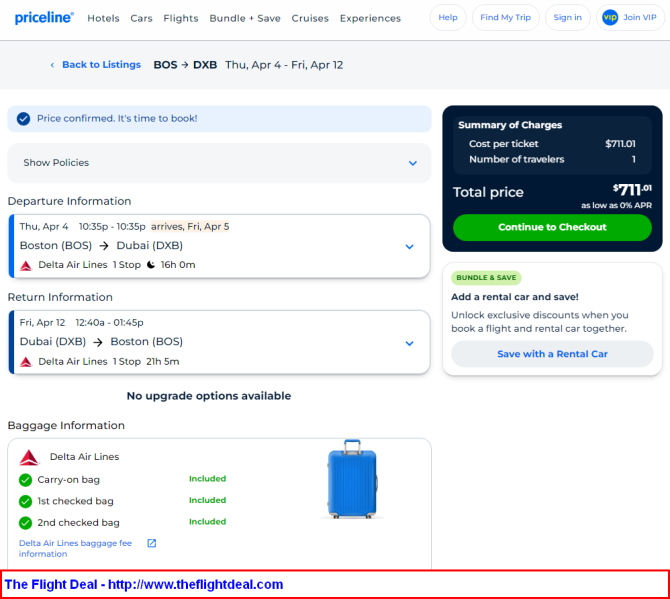Click the Delta logo in Baggage Information
Image resolution: width=670 pixels, height=599 pixels.
[29, 457]
